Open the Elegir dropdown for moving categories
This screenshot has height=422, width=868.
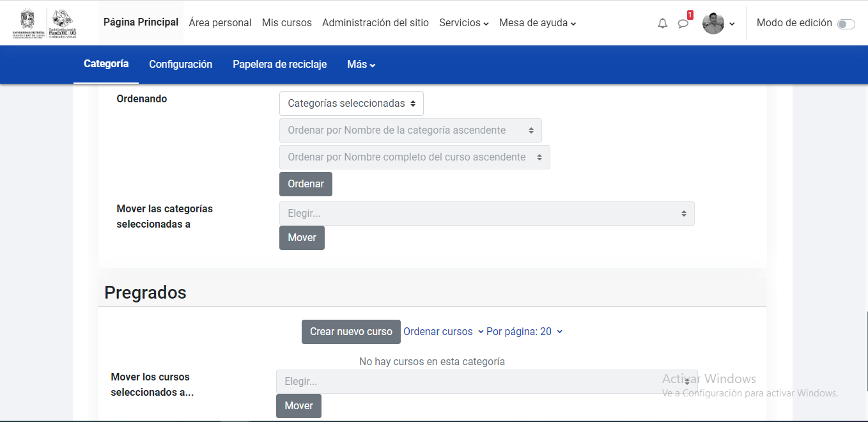486,213
